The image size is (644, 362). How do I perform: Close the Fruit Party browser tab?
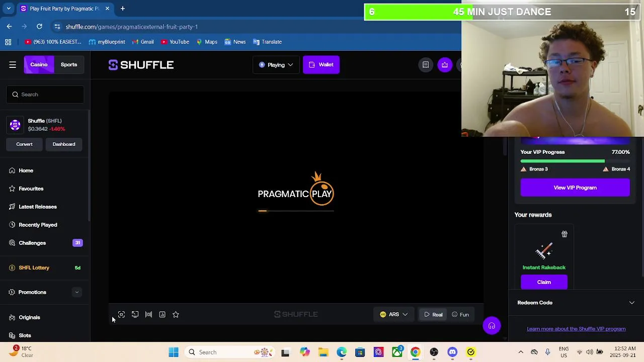107,9
